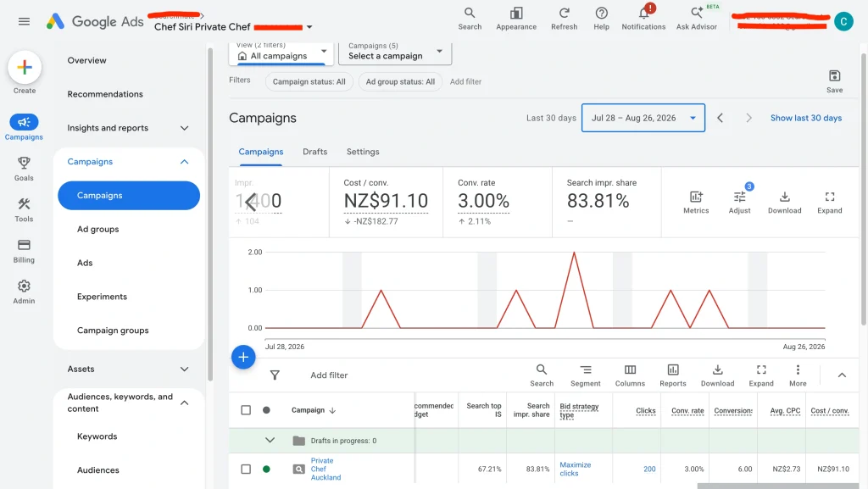
Task: Download the chart data
Action: tap(784, 203)
